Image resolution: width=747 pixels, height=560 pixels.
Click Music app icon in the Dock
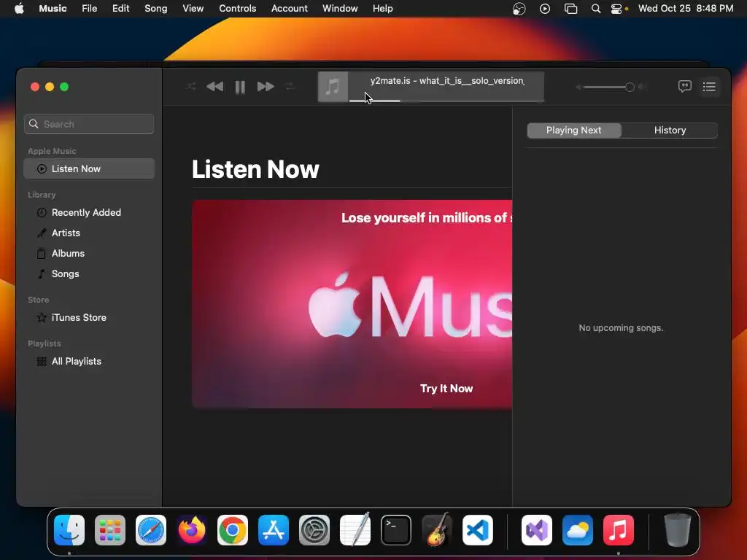click(619, 530)
